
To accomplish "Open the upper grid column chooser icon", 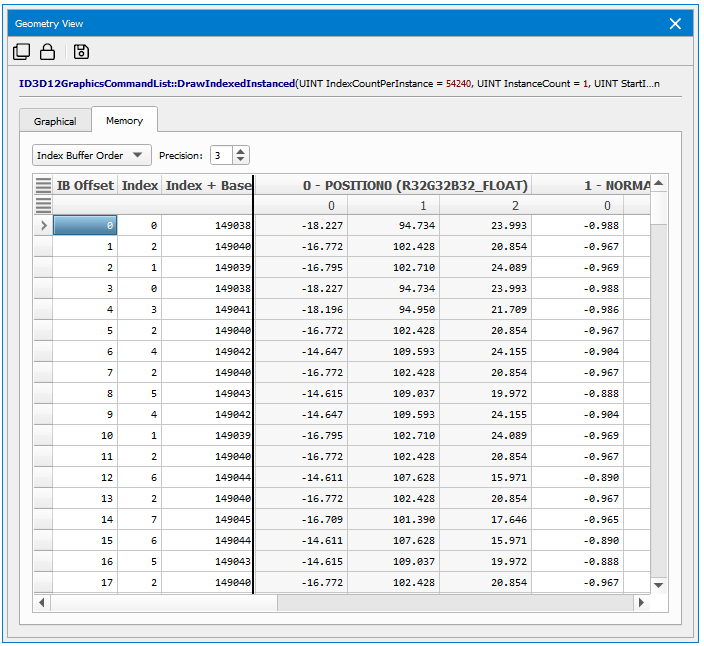I will [x=43, y=185].
